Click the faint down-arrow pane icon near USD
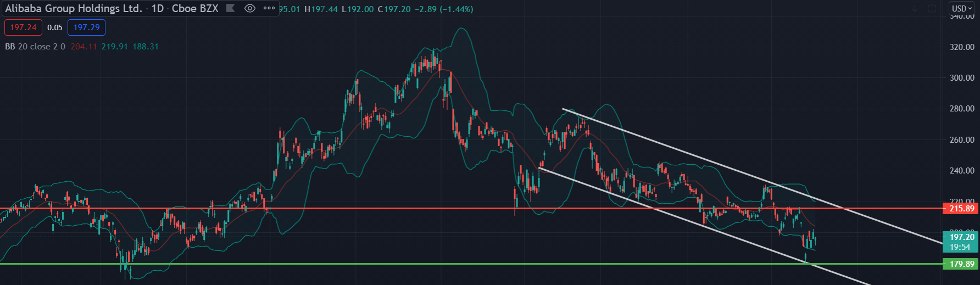This screenshot has height=285, width=980. 915,9
